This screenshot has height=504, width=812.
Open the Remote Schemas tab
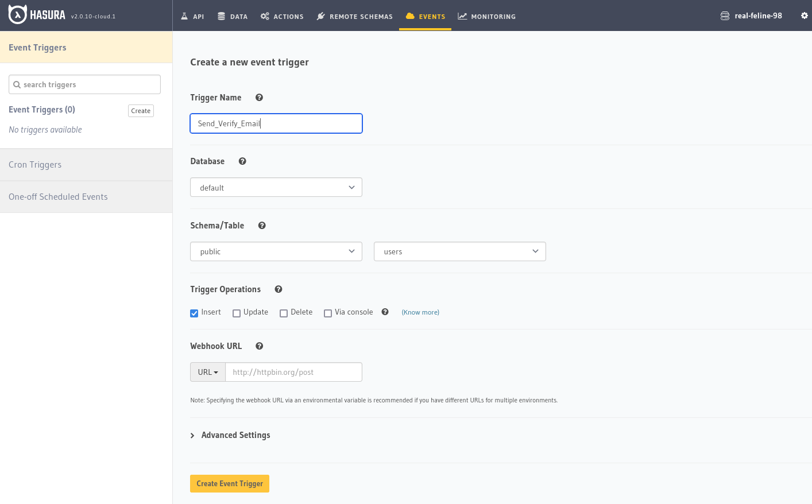(x=355, y=16)
